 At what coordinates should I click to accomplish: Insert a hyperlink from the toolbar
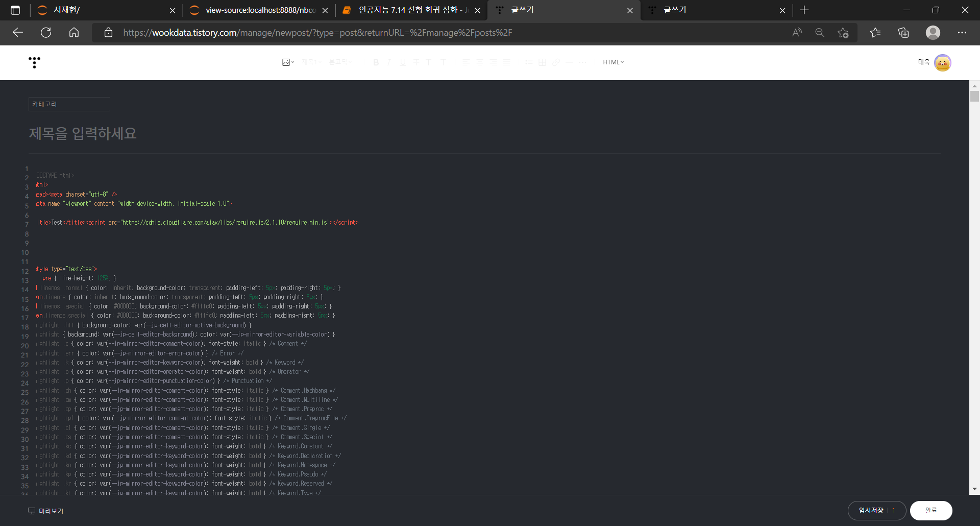coord(556,62)
